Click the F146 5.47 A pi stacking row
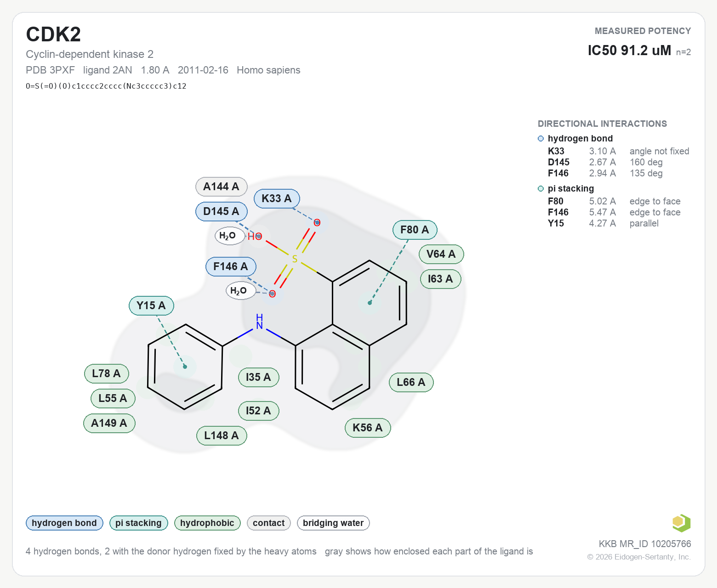This screenshot has width=717, height=588. tap(614, 212)
